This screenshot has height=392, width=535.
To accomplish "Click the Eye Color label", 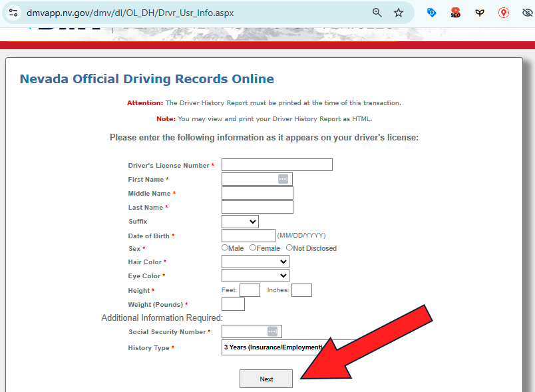I will pos(144,276).
